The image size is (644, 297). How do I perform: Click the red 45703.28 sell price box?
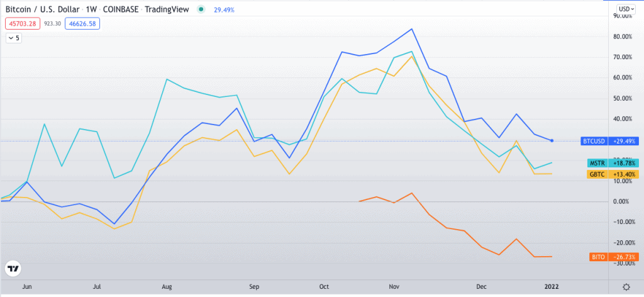23,24
